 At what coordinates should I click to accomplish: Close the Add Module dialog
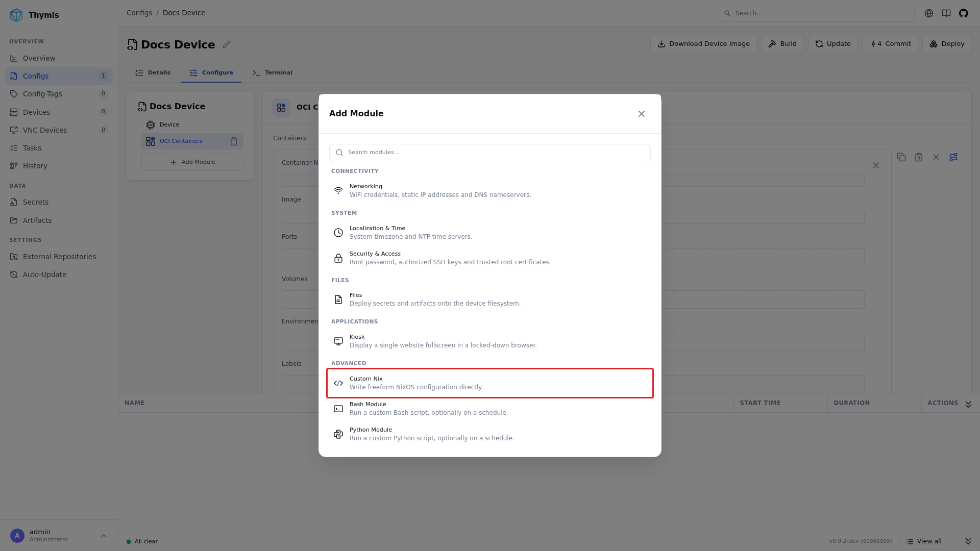[x=642, y=114]
